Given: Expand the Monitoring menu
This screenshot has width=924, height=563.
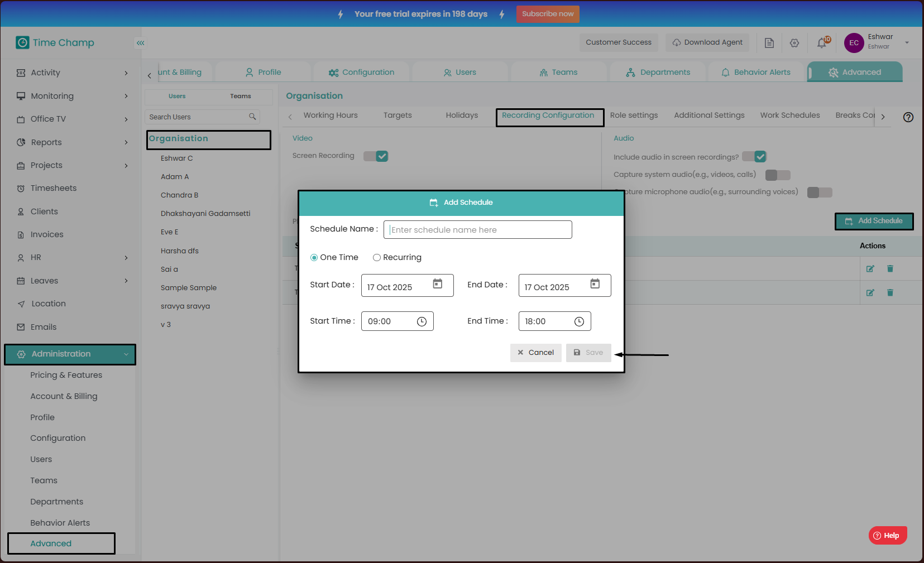Looking at the screenshot, I should tap(126, 96).
